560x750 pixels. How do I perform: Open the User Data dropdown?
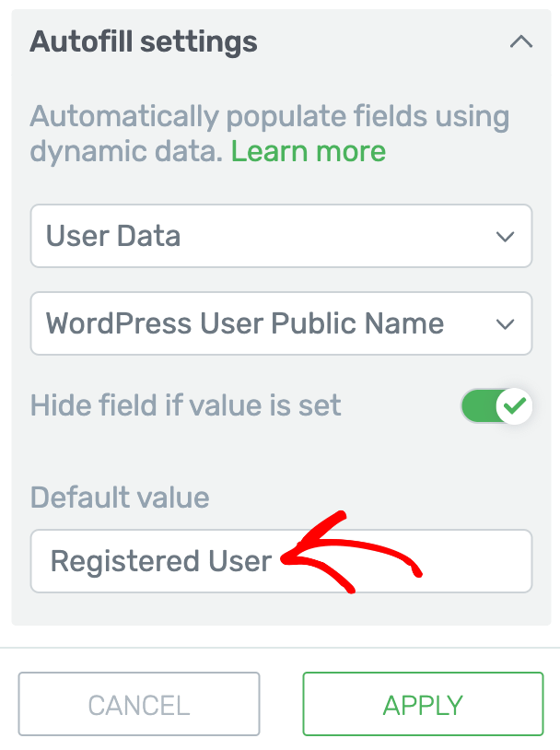coord(281,236)
